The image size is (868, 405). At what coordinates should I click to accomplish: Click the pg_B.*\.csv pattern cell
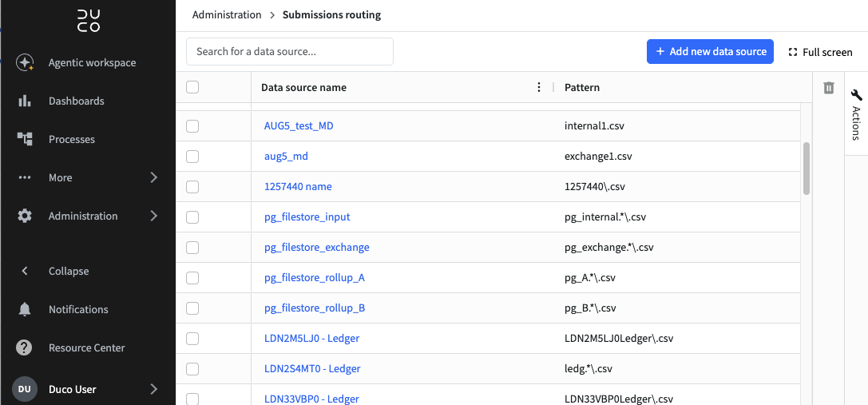tap(591, 308)
